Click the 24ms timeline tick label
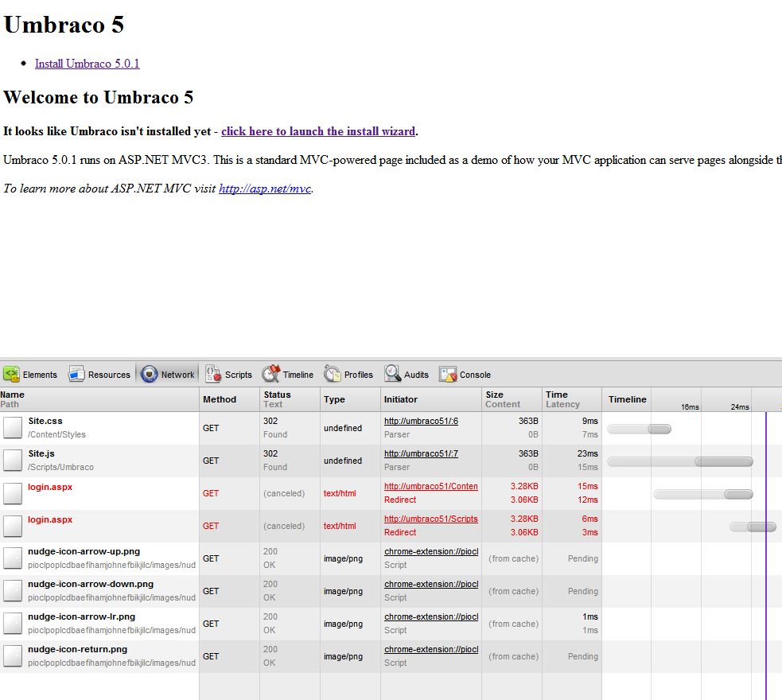 [740, 406]
